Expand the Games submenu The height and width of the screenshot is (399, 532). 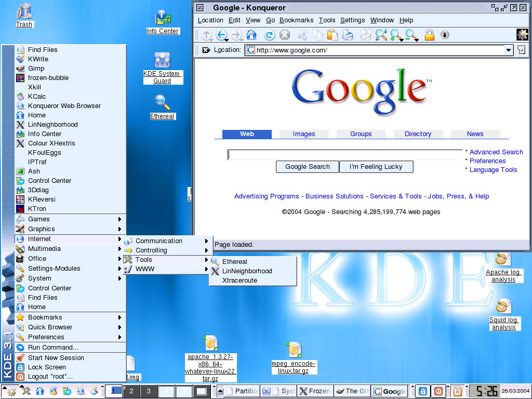point(70,219)
